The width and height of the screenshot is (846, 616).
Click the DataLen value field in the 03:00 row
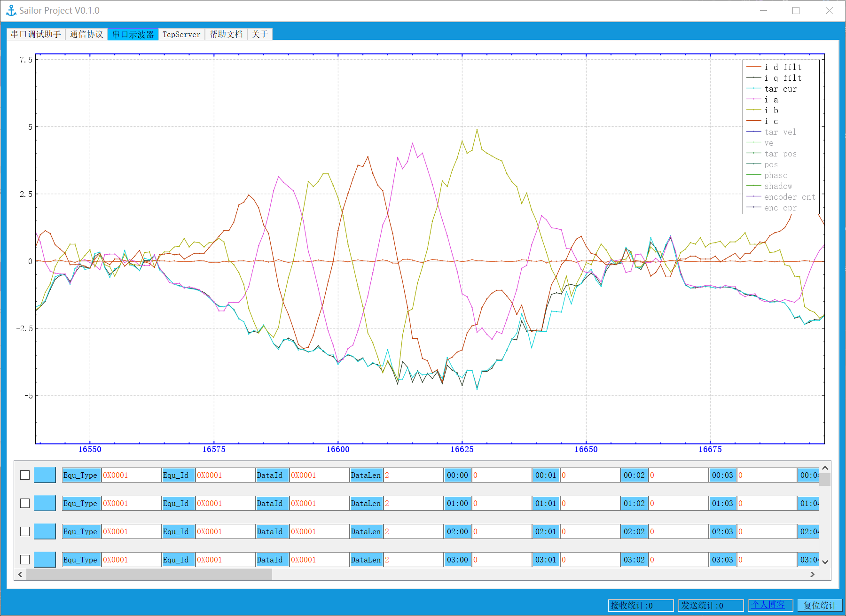(x=413, y=560)
